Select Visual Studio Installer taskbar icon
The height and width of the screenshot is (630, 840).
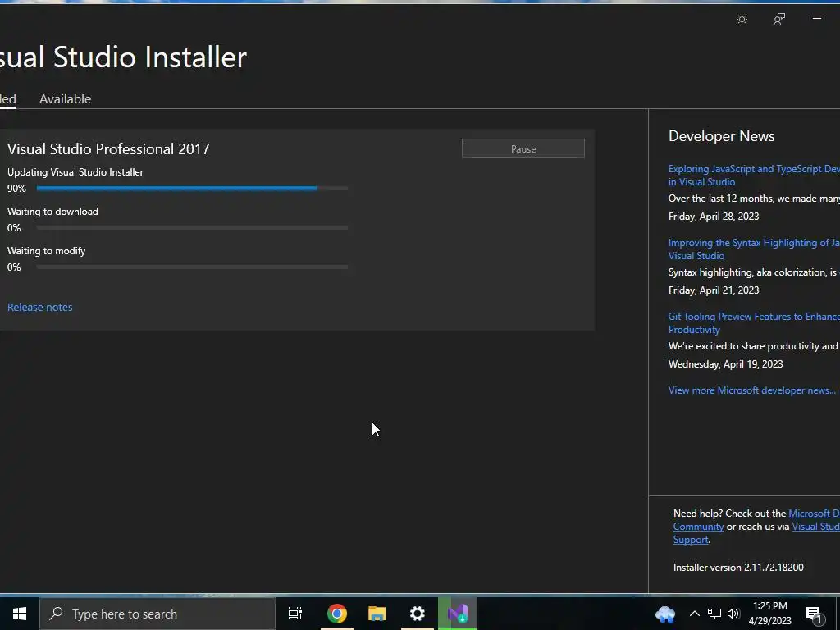[x=458, y=614]
